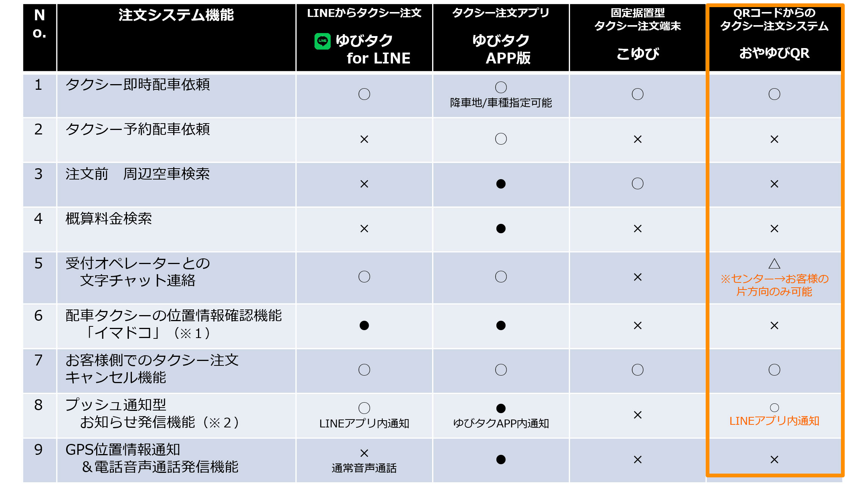Image resolution: width=868 pixels, height=486 pixels.
Task: Click the triangle symbol in the おやゆびQR column
Action: click(774, 263)
